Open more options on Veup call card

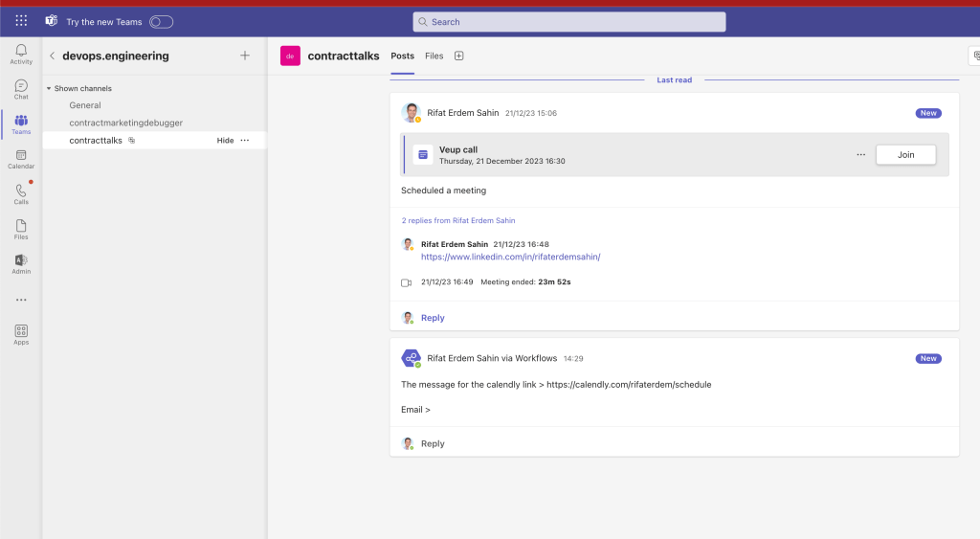pos(860,154)
